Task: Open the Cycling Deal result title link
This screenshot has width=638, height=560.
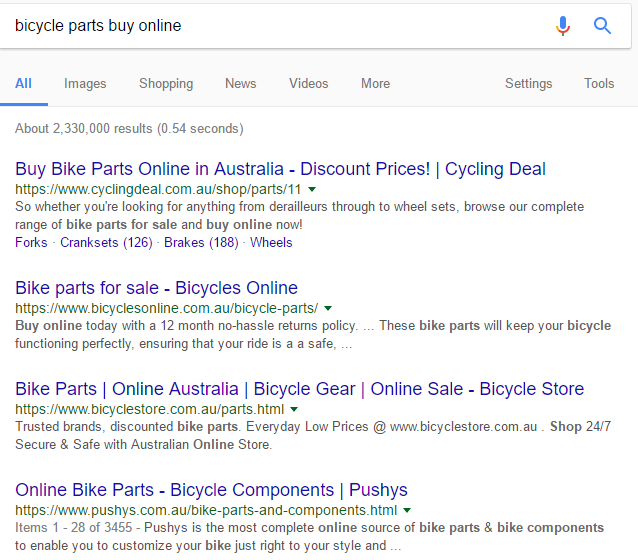Action: pos(280,169)
